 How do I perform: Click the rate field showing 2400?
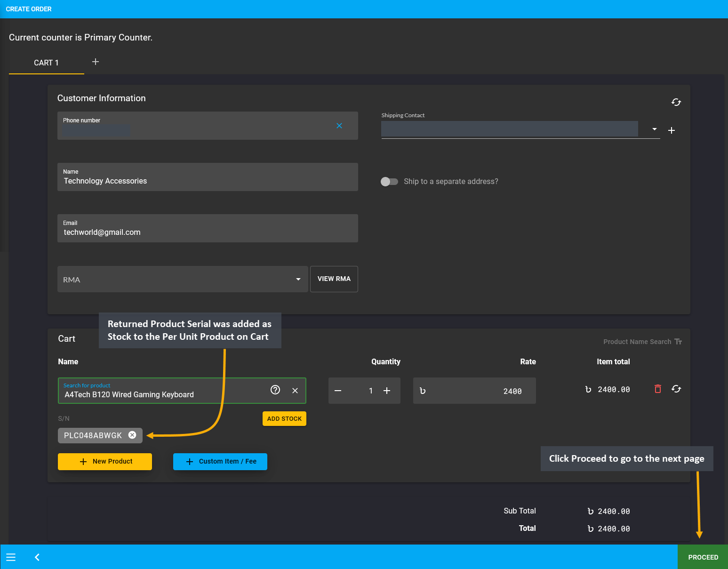point(474,391)
